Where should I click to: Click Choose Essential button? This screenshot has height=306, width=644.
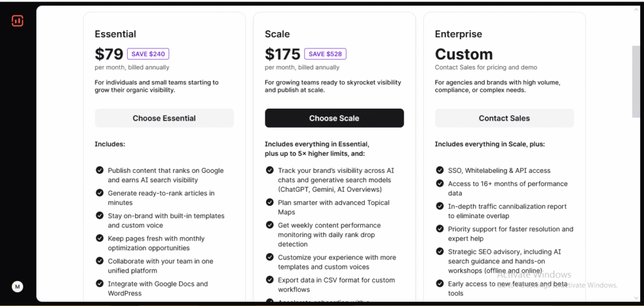coord(164,118)
